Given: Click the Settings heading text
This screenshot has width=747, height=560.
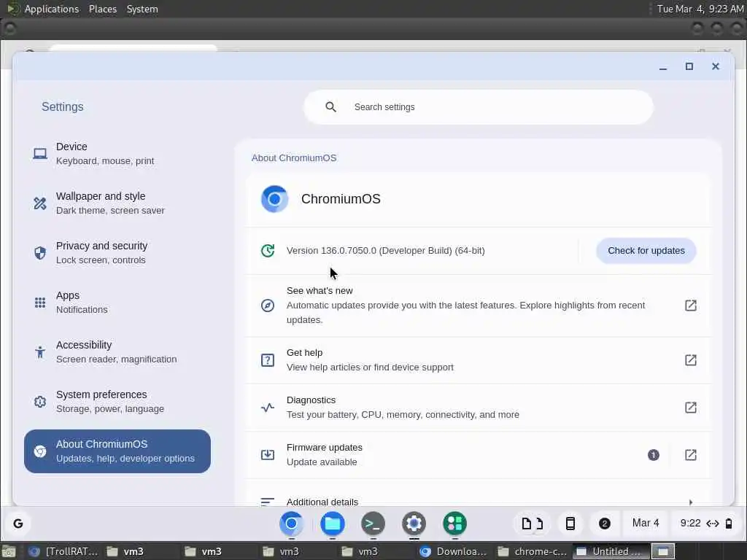Looking at the screenshot, I should [x=63, y=106].
